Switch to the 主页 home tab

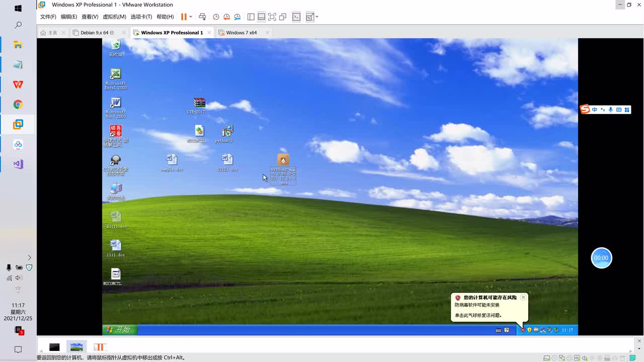tap(49, 33)
